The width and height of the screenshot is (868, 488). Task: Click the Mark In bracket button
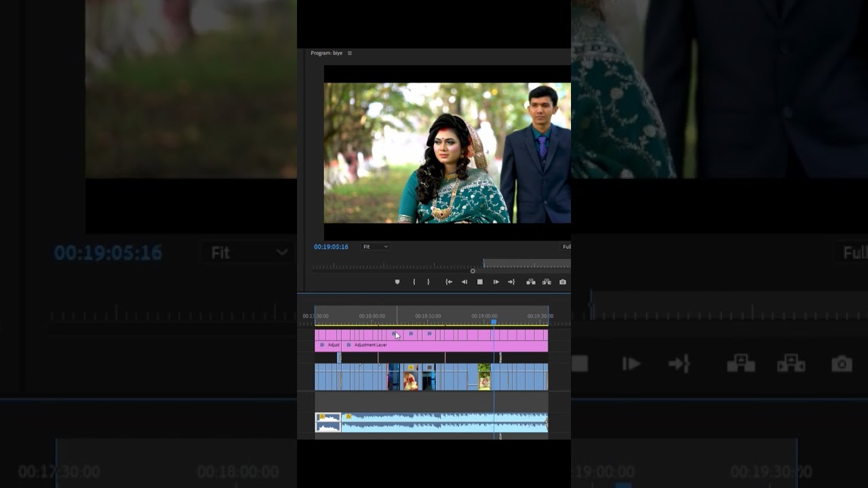(x=414, y=282)
